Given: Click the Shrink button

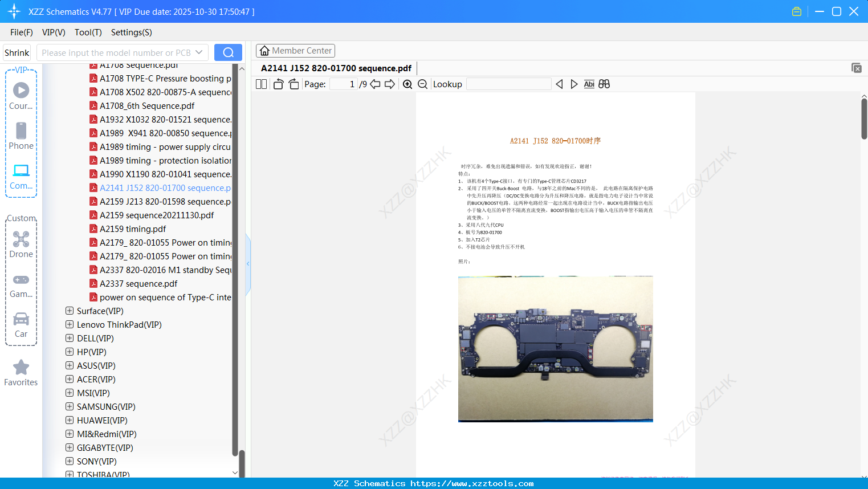Looking at the screenshot, I should (x=17, y=52).
